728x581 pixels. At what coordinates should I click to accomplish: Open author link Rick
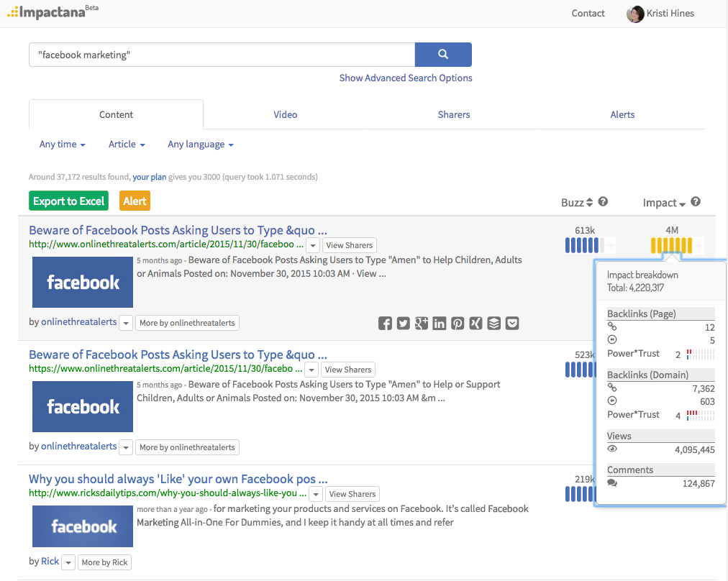50,561
